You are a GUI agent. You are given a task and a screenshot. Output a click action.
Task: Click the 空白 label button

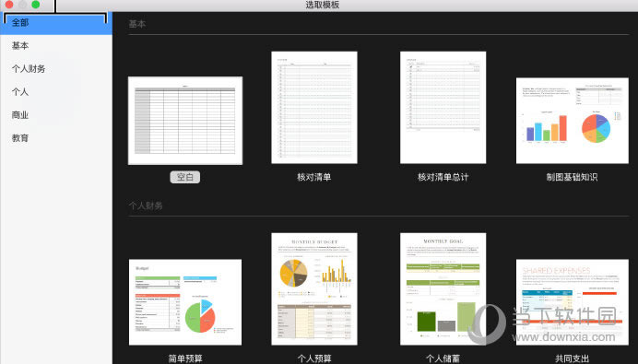pyautogui.click(x=185, y=177)
